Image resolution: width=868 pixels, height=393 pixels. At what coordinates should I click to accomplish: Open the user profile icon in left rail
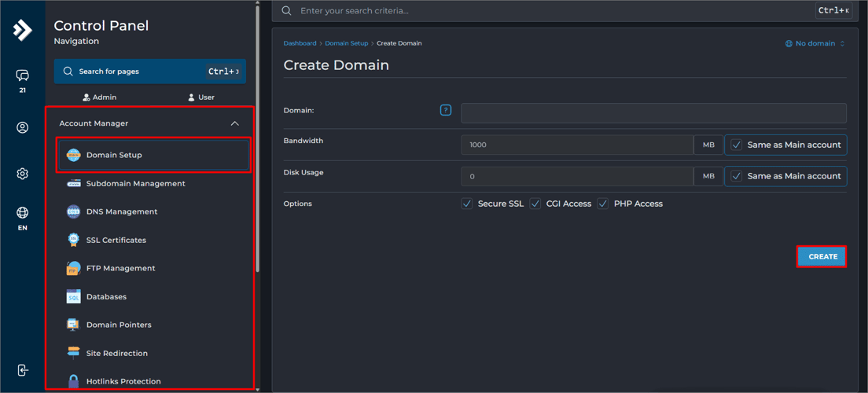pyautogui.click(x=22, y=127)
